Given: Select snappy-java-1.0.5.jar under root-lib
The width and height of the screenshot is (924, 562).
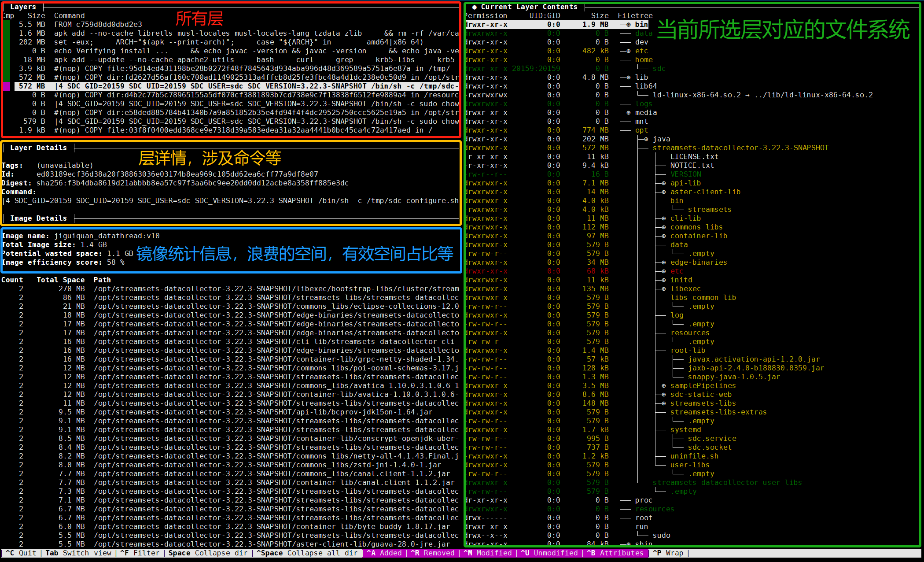Looking at the screenshot, I should coord(734,377).
